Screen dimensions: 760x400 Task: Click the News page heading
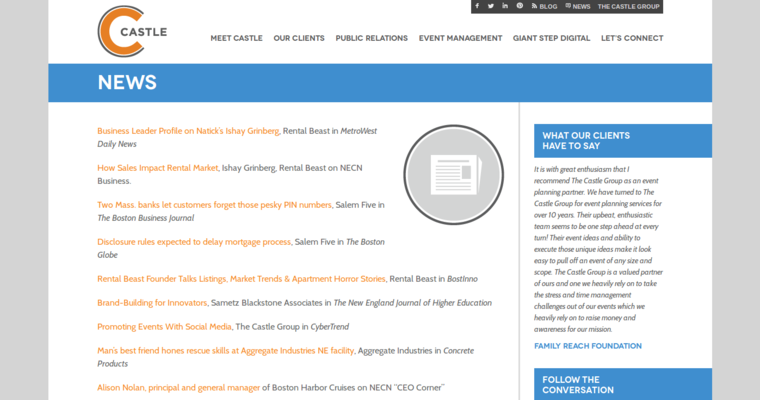127,82
